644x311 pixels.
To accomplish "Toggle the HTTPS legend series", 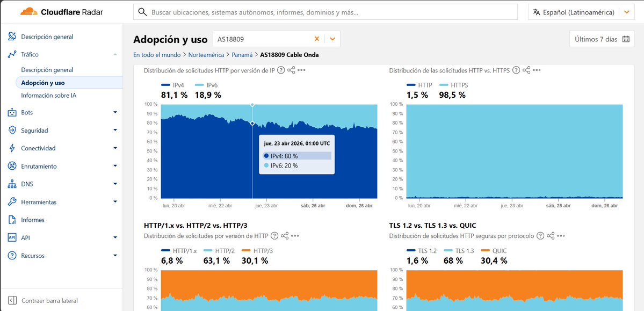I will [x=453, y=85].
